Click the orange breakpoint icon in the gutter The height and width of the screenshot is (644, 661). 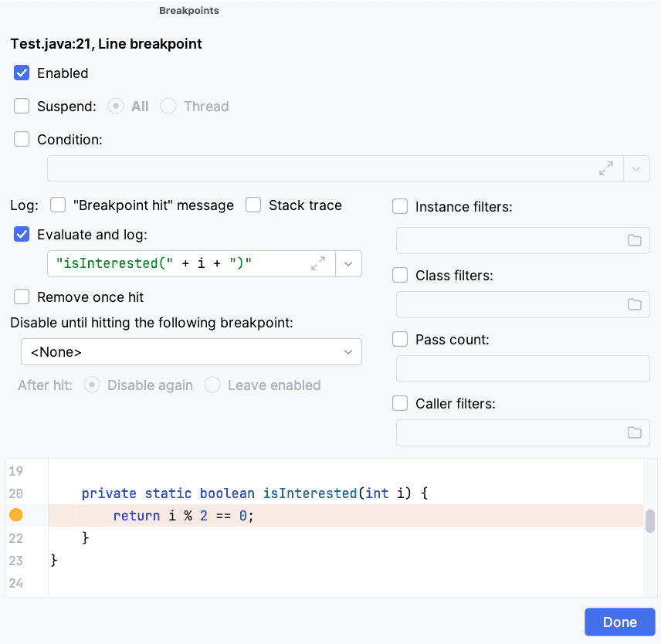[15, 515]
